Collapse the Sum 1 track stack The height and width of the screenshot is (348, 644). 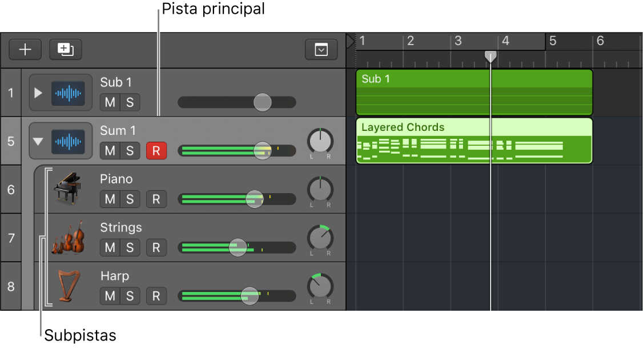tap(38, 141)
